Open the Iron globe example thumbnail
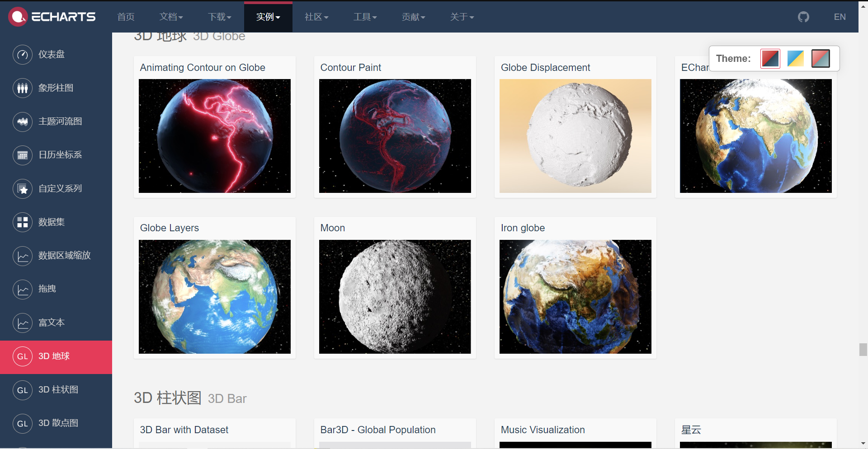 pos(576,297)
